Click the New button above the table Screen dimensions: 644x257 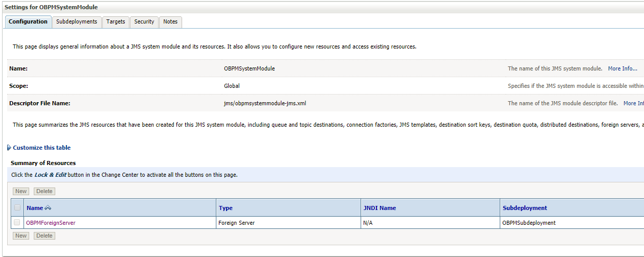[21, 191]
